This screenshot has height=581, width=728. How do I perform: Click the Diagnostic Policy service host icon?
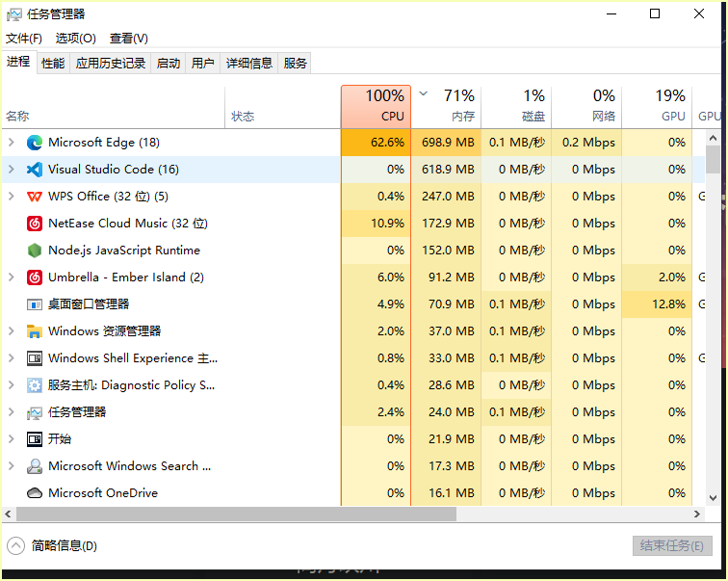[35, 385]
